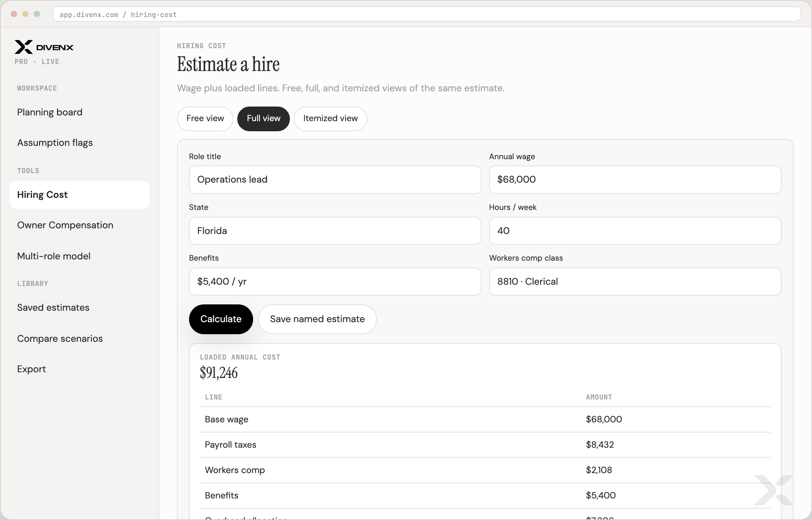
Task: Click the Hours / week field
Action: point(635,231)
